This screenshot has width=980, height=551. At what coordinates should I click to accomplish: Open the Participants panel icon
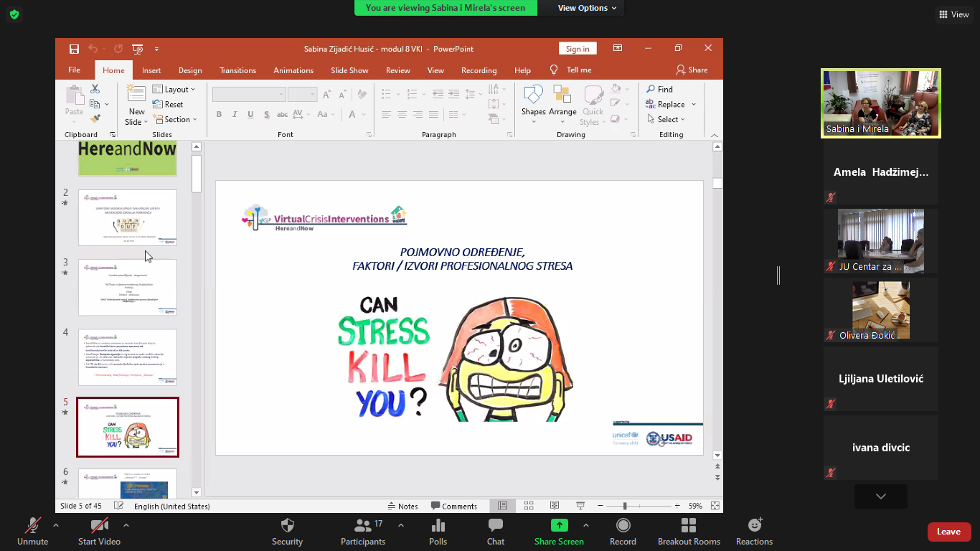pos(363,525)
